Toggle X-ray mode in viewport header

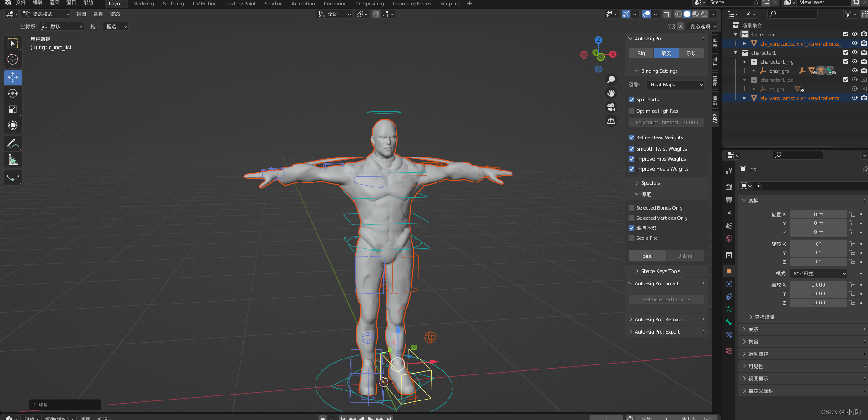667,14
